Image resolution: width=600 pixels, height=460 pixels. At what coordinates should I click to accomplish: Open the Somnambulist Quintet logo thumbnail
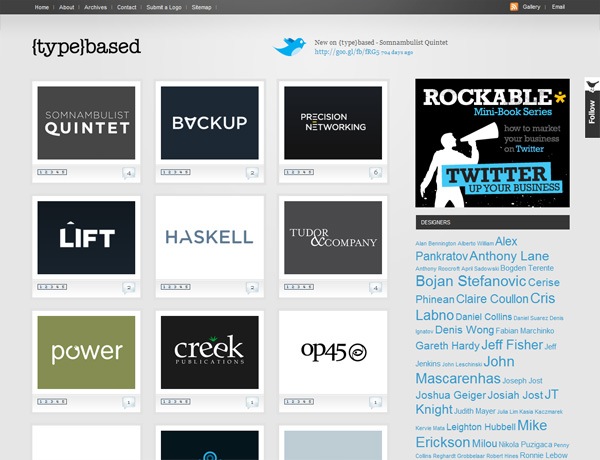pos(86,123)
